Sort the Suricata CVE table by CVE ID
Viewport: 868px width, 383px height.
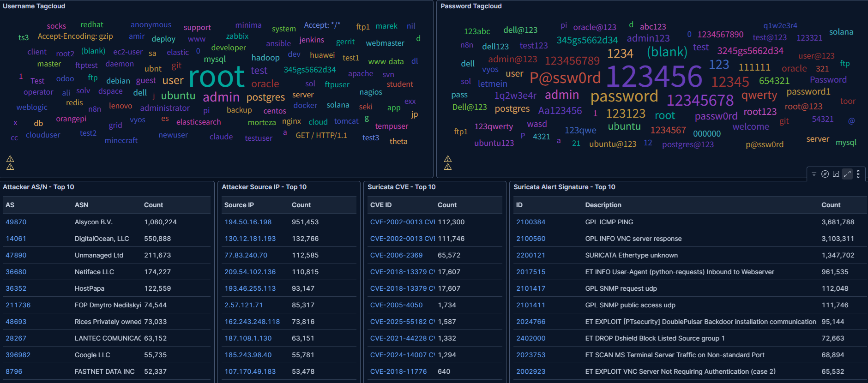pos(381,205)
